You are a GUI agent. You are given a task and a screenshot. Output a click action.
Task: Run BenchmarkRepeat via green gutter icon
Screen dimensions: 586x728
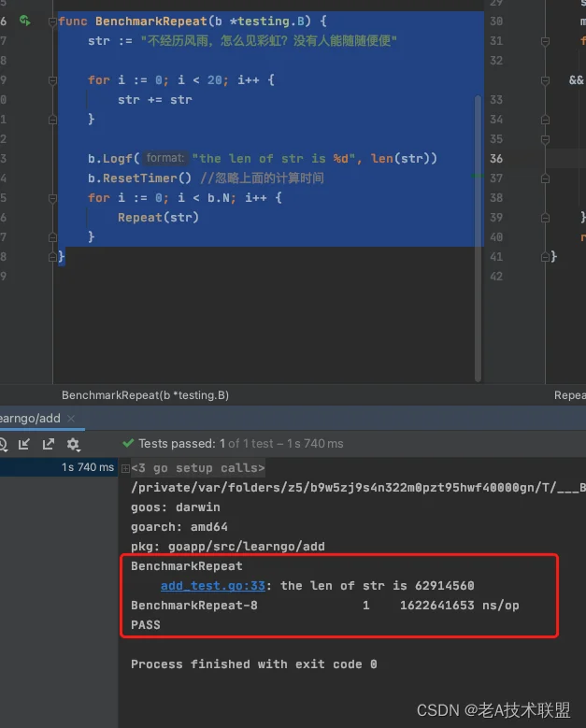tap(25, 21)
